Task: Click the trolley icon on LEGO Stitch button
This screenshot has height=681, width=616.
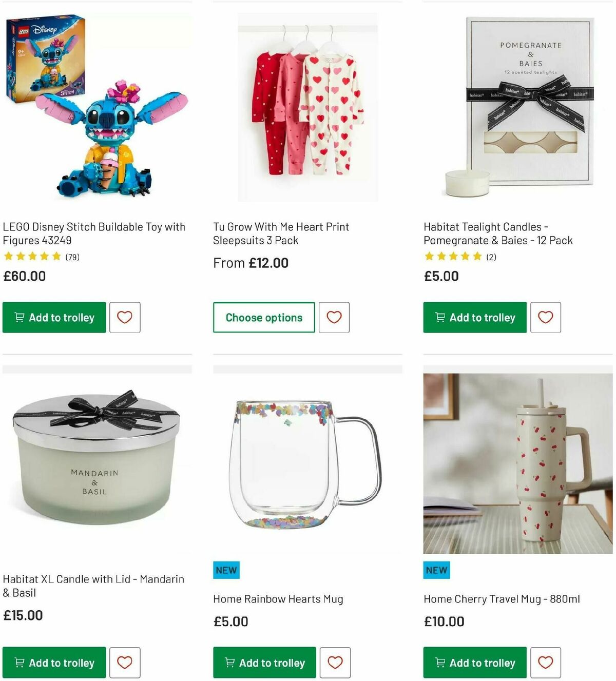Action: [x=19, y=317]
